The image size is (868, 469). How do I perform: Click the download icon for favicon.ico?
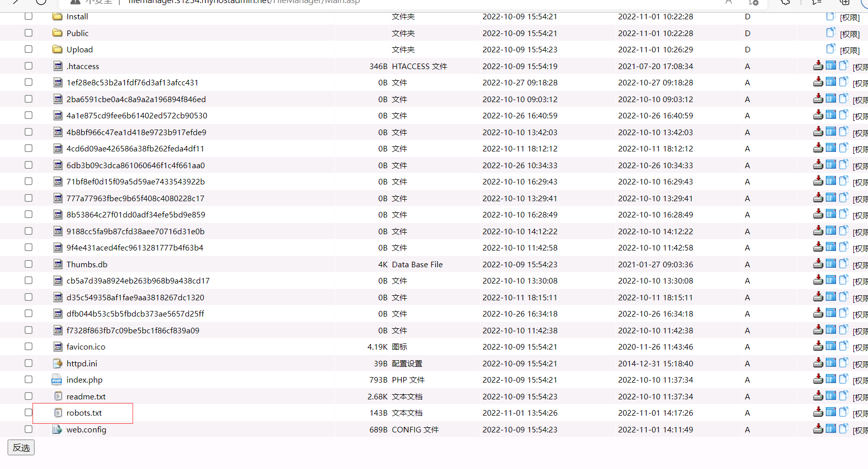[818, 346]
